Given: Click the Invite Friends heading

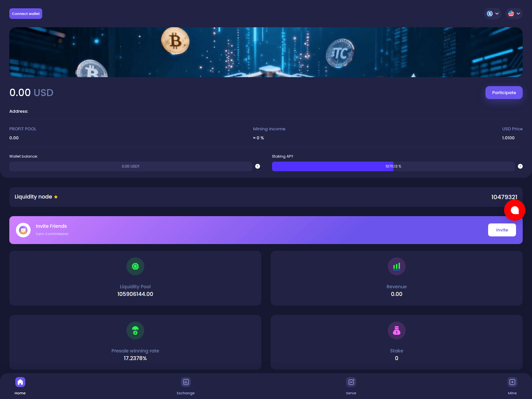Looking at the screenshot, I should click(51, 226).
